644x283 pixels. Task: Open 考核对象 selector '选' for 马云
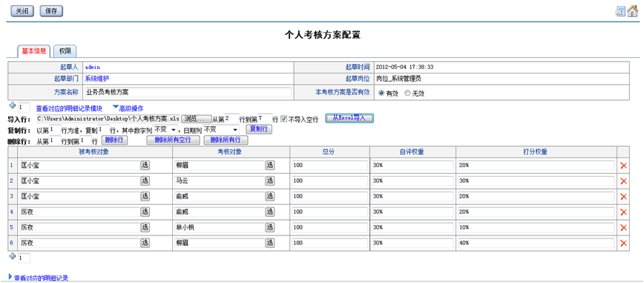click(x=270, y=180)
